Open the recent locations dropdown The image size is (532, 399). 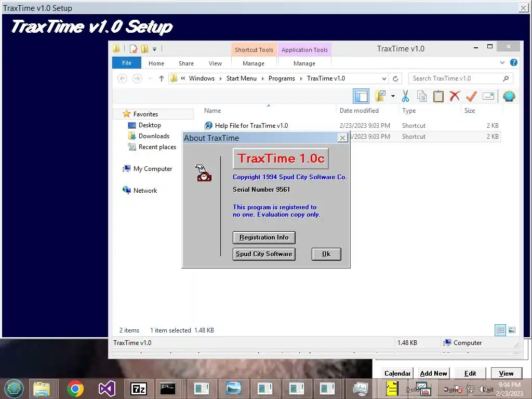(x=150, y=79)
